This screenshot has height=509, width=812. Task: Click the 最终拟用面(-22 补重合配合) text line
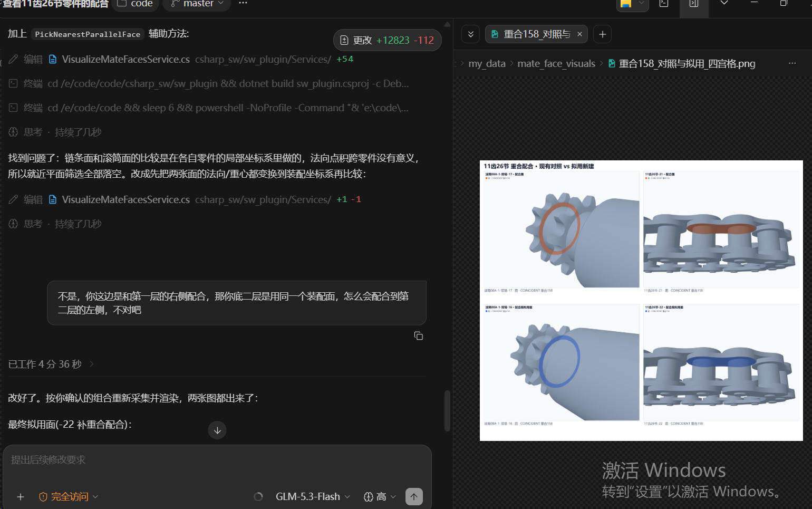point(70,425)
